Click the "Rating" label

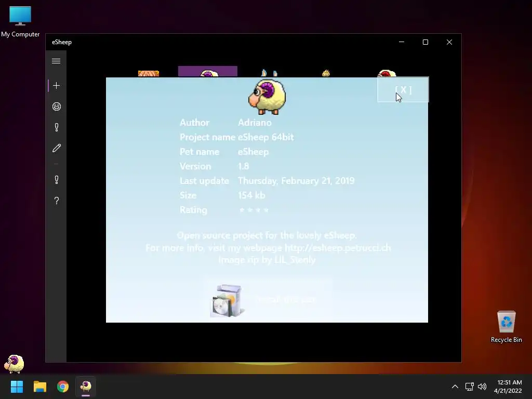tap(193, 210)
